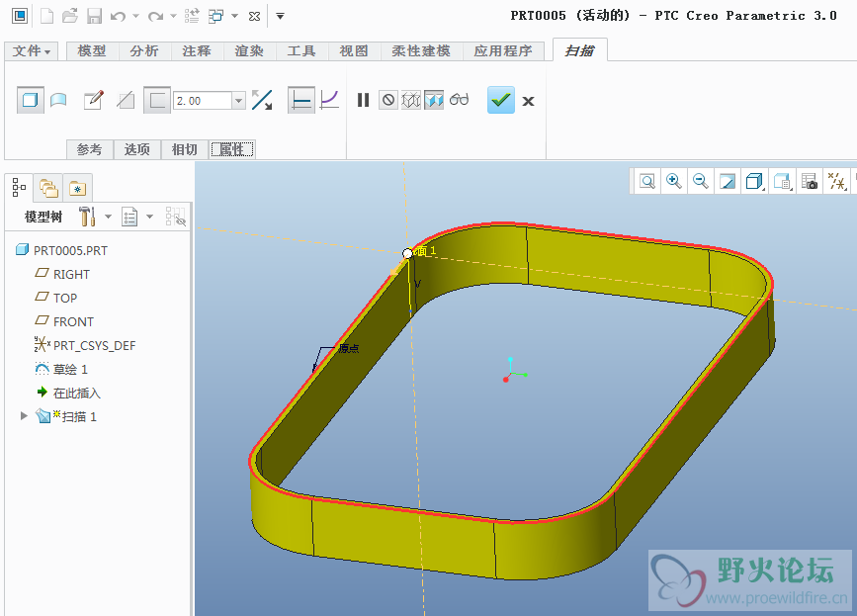Open the 选项 panel
This screenshot has width=857, height=616.
[137, 149]
